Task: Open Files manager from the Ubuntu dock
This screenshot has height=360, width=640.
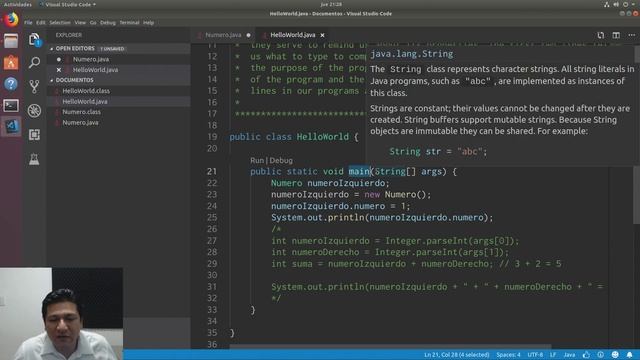Action: [11, 41]
